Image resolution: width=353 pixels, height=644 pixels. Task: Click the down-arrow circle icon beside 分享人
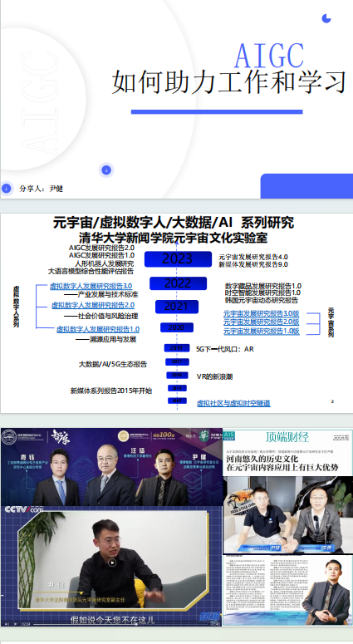[6, 188]
